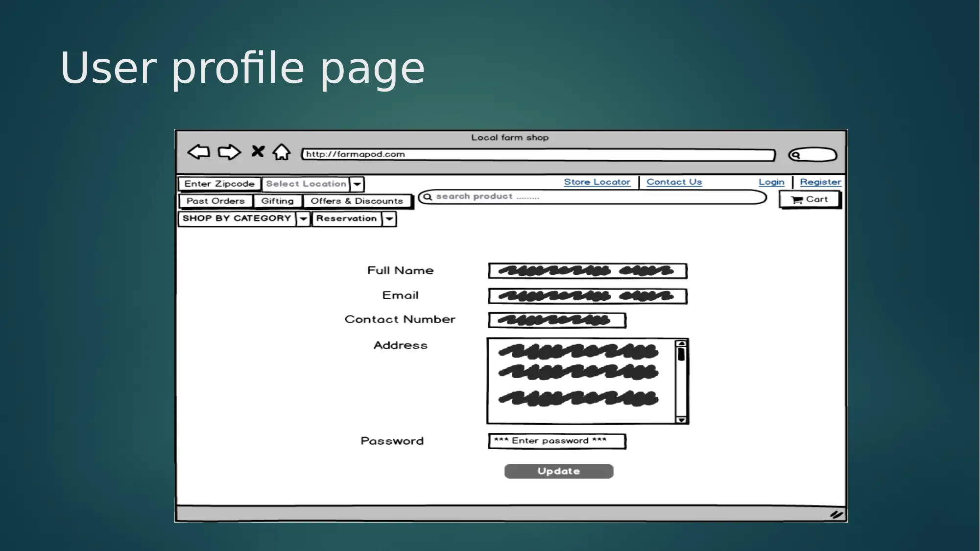
Task: Open the Offers & Discounts tab
Action: pyautogui.click(x=357, y=200)
